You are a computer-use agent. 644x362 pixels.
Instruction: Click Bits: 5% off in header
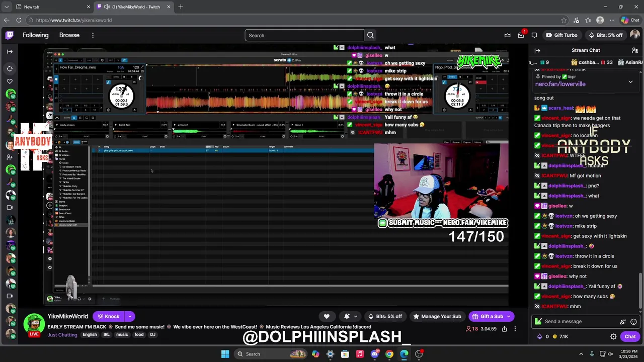click(606, 35)
